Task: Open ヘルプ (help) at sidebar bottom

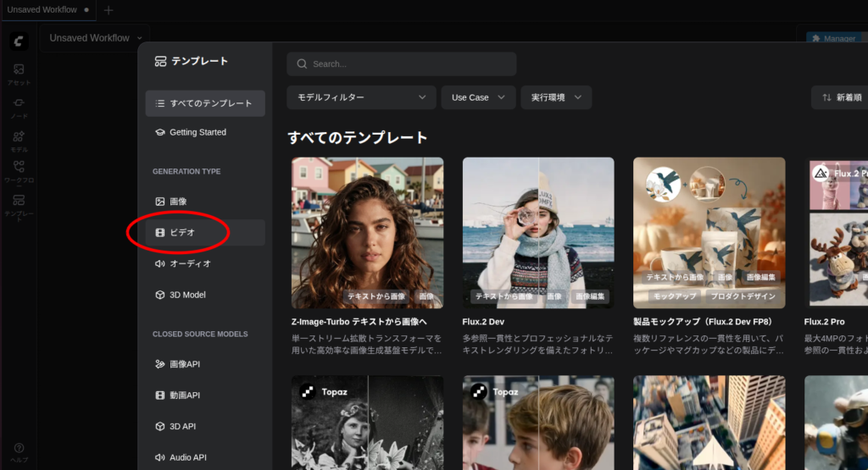Action: tap(19, 452)
